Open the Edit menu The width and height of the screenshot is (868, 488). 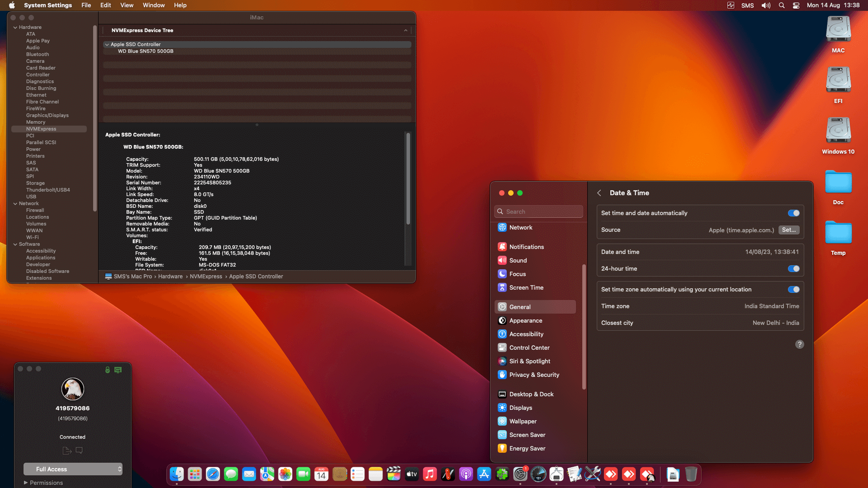click(105, 5)
